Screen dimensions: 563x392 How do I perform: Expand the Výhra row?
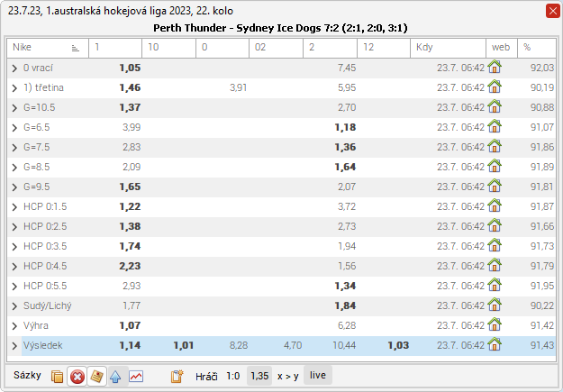14,326
